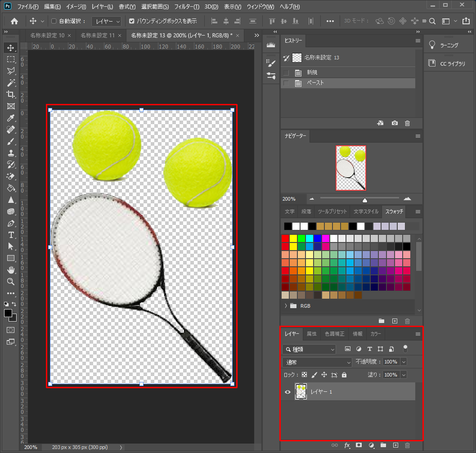Select the 新規 history state
Image resolution: width=476 pixels, height=453 pixels.
click(x=348, y=72)
